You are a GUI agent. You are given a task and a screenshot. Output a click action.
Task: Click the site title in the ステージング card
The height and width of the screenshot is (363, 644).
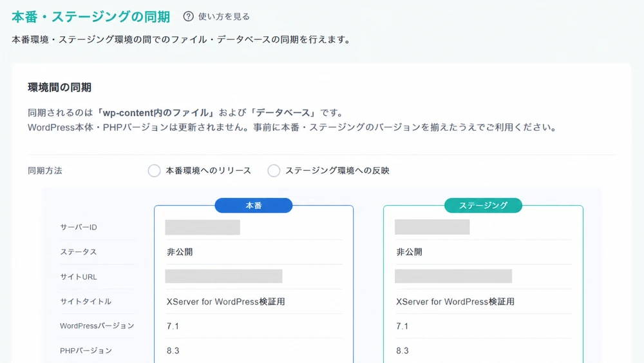coord(455,302)
